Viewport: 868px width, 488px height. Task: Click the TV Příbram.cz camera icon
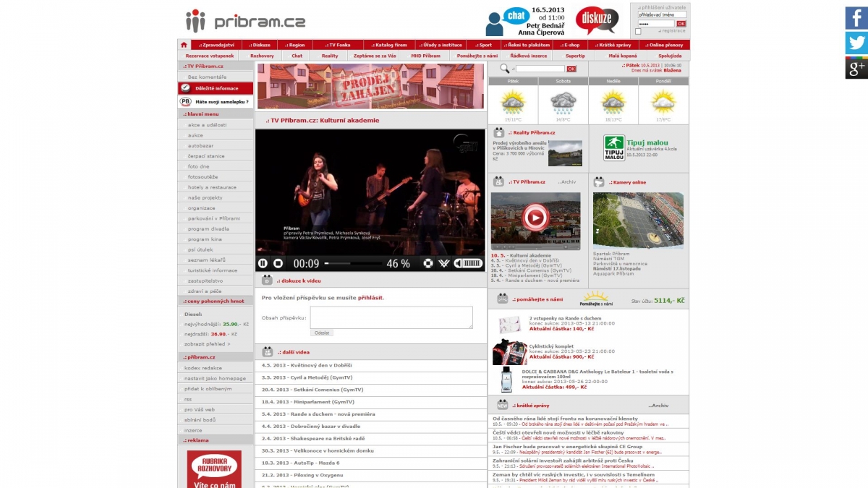(x=499, y=181)
